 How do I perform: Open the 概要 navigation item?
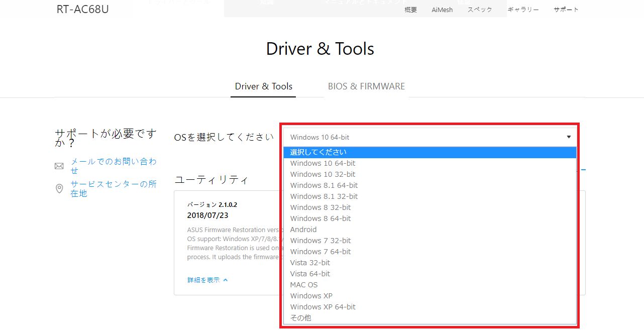[x=411, y=10]
